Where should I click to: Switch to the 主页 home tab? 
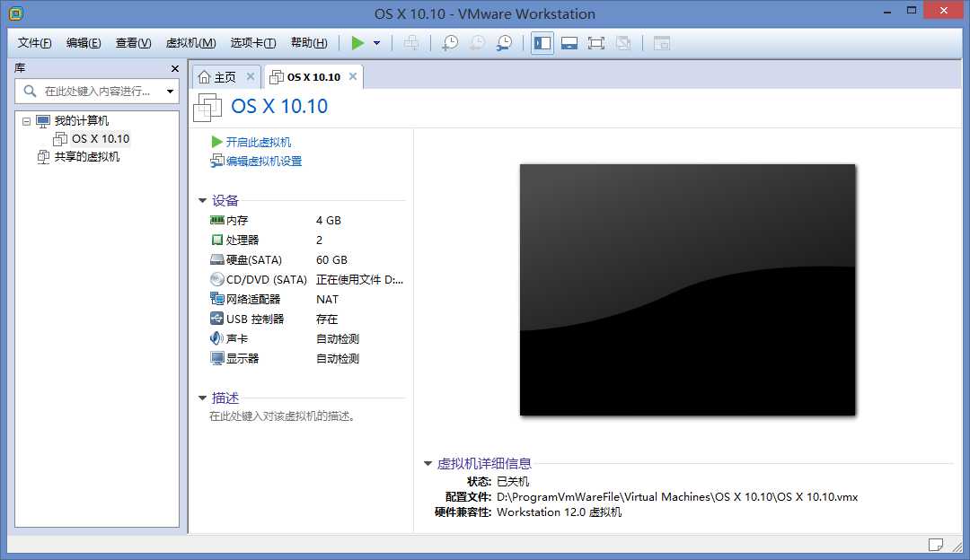tap(225, 77)
